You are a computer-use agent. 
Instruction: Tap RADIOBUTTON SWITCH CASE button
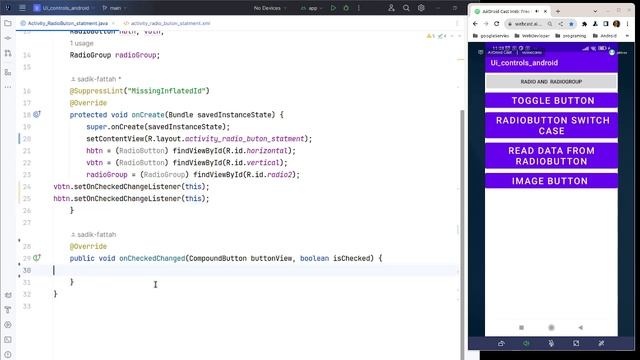coord(551,125)
